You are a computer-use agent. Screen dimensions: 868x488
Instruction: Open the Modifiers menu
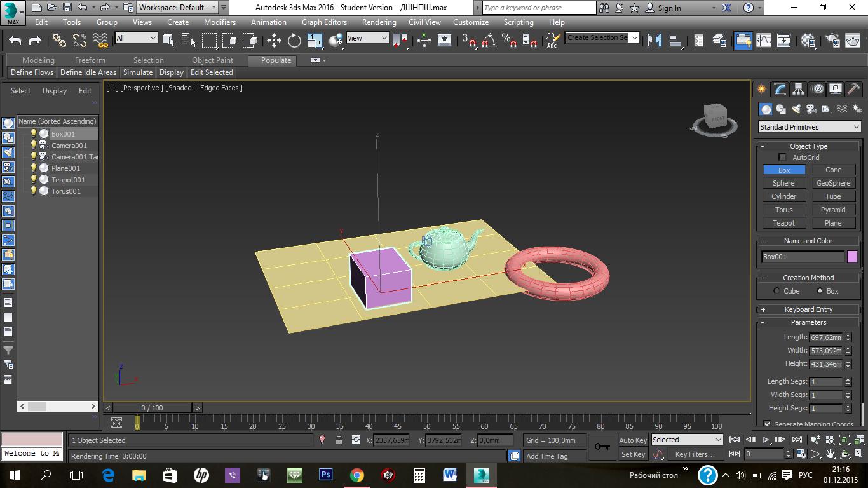click(x=220, y=22)
